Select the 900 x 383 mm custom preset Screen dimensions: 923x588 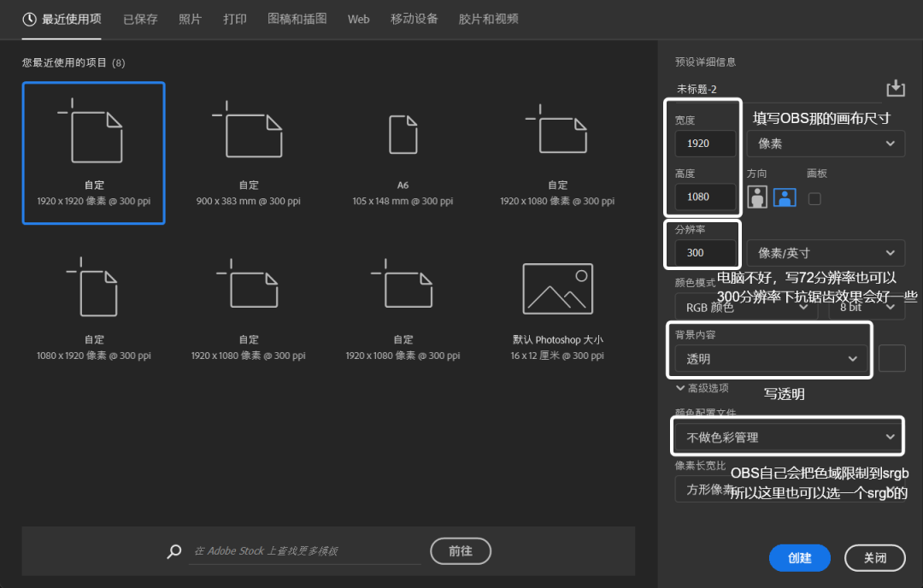pyautogui.click(x=249, y=154)
